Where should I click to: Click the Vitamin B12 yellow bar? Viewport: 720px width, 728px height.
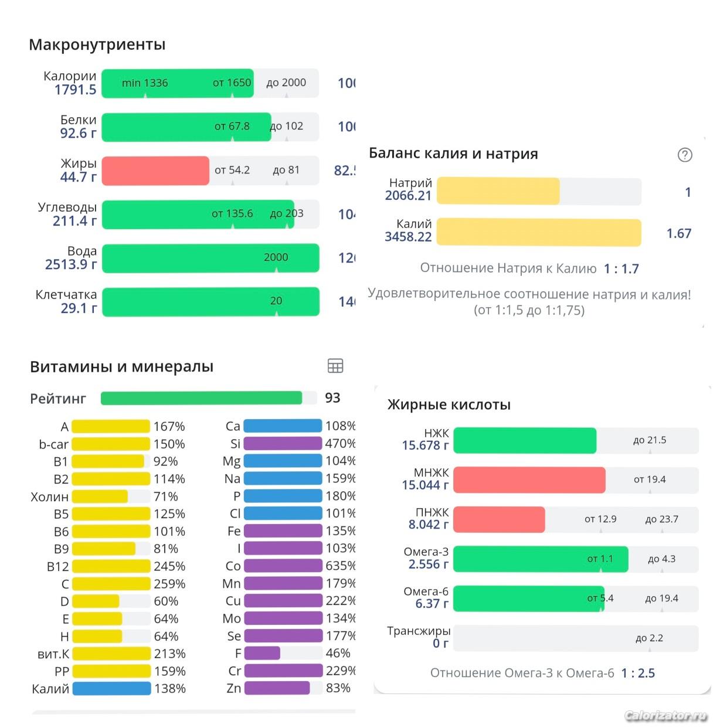click(x=111, y=566)
